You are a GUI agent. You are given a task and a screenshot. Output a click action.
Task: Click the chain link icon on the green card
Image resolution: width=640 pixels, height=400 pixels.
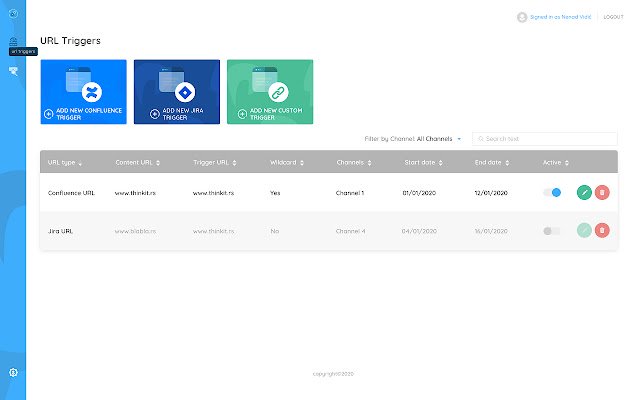click(278, 93)
